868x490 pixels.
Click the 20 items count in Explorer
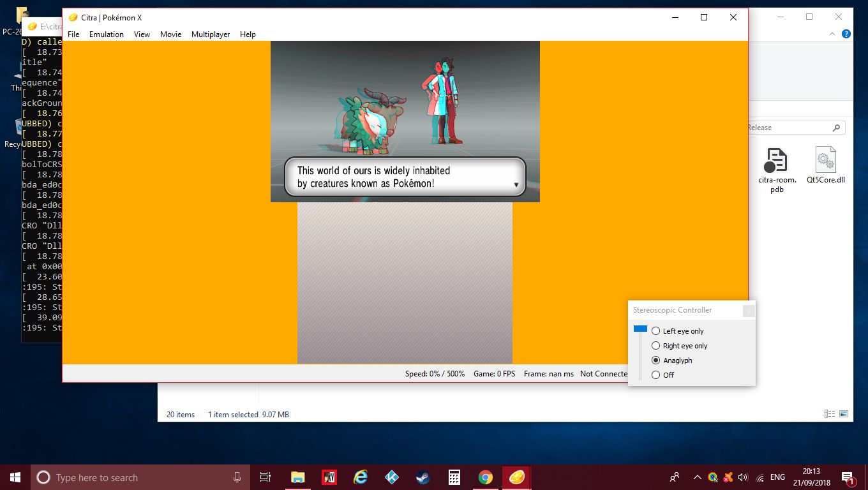tap(181, 415)
